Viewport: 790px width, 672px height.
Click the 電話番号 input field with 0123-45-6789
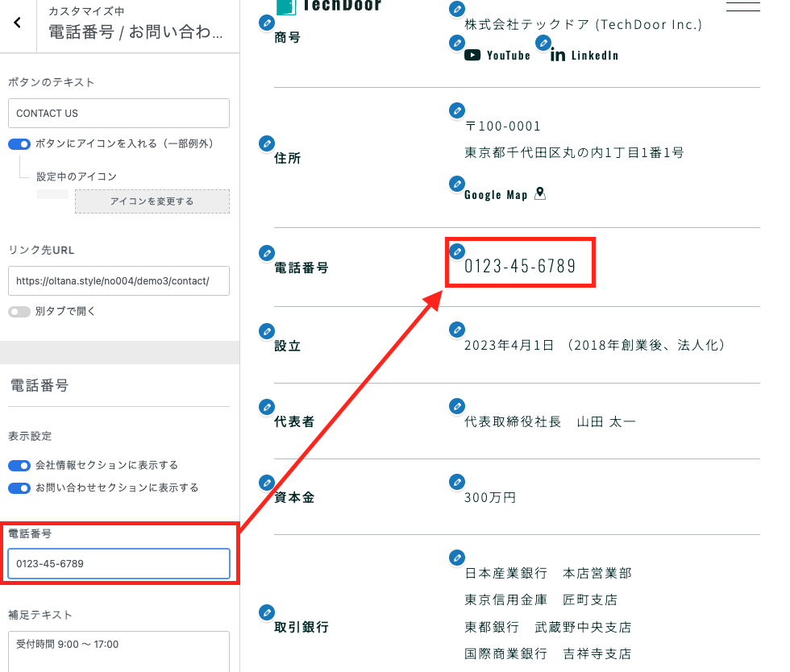tap(118, 564)
